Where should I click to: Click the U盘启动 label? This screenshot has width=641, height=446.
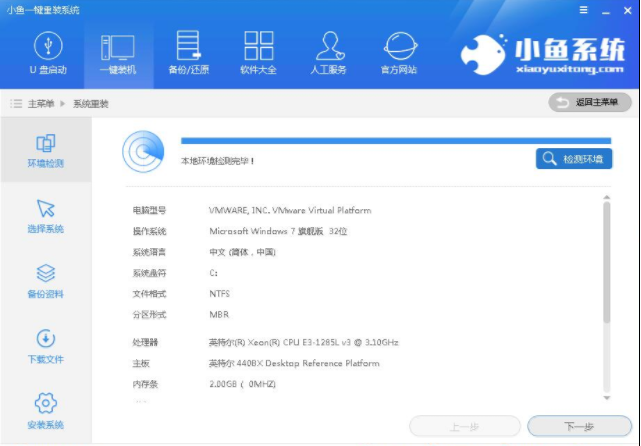[48, 70]
